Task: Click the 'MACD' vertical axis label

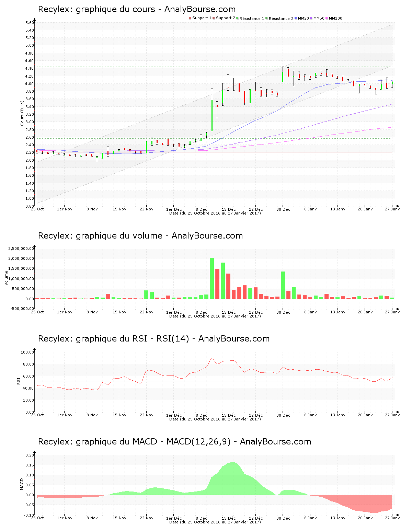Action: pyautogui.click(x=22, y=484)
